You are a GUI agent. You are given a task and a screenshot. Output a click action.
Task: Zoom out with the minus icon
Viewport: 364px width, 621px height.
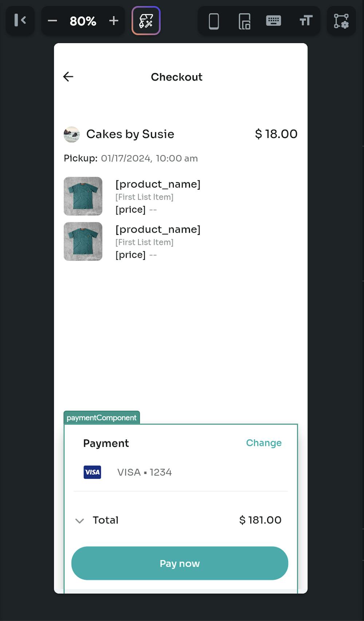(x=52, y=21)
